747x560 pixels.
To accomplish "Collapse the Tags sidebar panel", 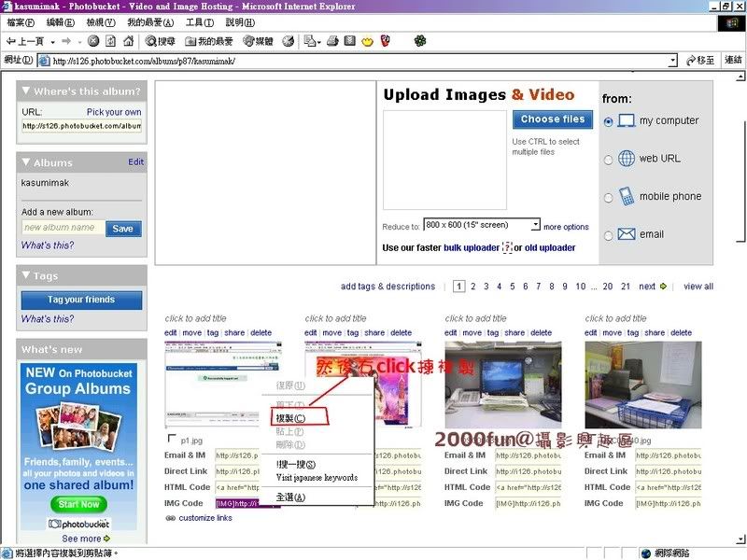I will tap(26, 276).
